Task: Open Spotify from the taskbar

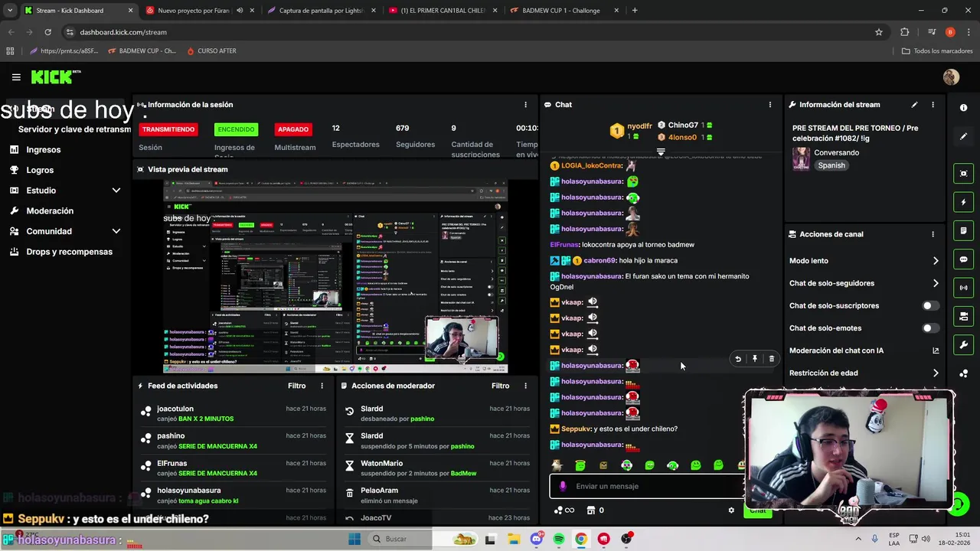Action: [559, 539]
